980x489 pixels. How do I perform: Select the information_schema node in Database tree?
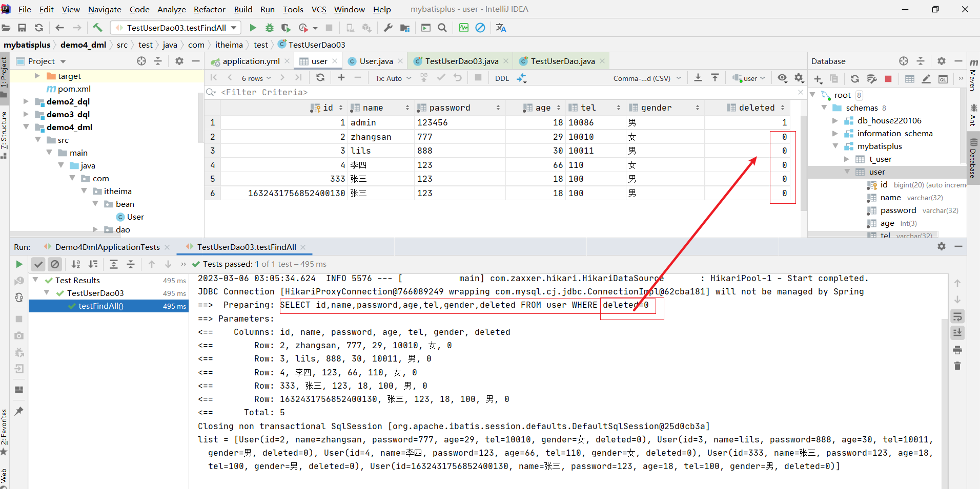pos(895,134)
